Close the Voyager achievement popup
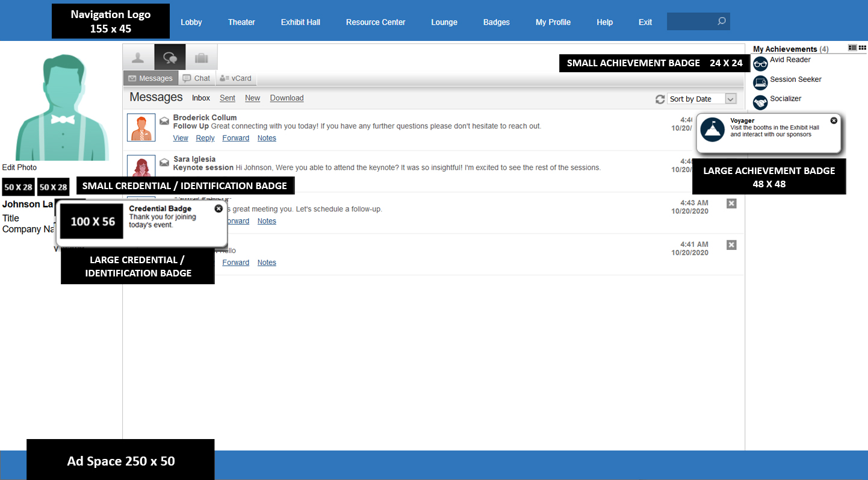The height and width of the screenshot is (480, 868). tap(834, 120)
